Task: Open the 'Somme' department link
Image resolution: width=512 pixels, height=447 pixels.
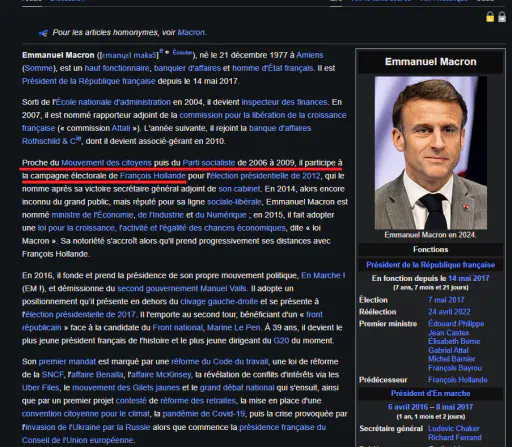Action: tap(38, 68)
